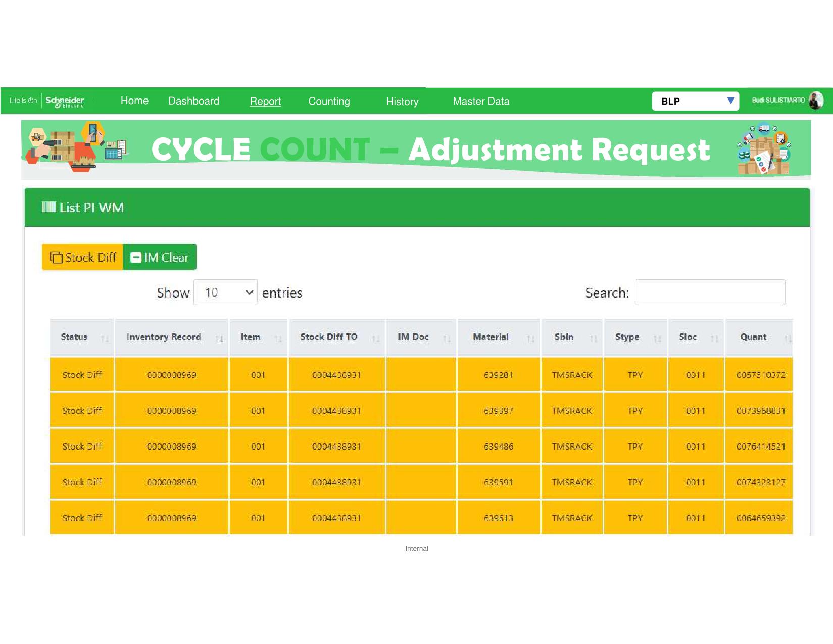The width and height of the screenshot is (833, 644).
Task: Select the row with material 639281
Action: point(498,375)
